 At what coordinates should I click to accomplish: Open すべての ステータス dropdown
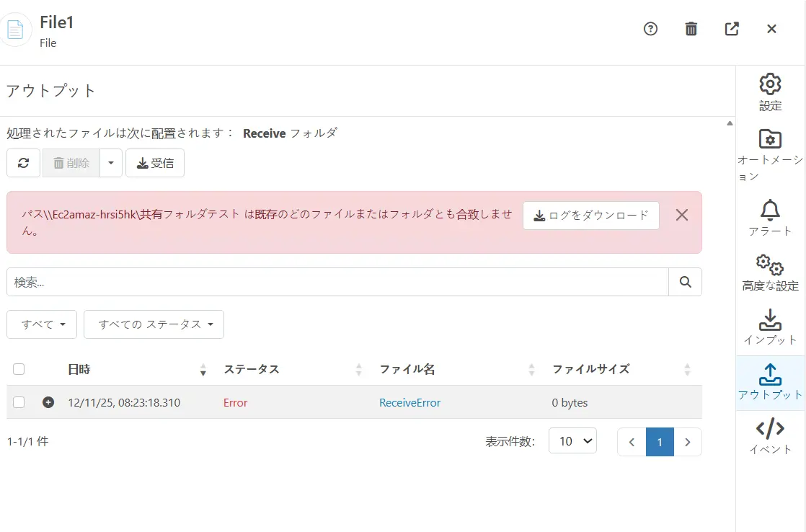pyautogui.click(x=154, y=324)
